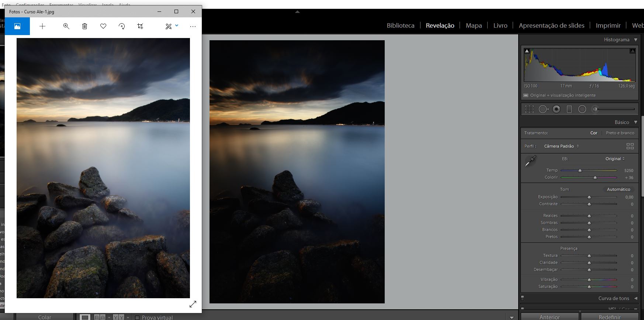This screenshot has height=320, width=644.
Task: Open the Y Y view dropdown arrow
Action: point(128,317)
